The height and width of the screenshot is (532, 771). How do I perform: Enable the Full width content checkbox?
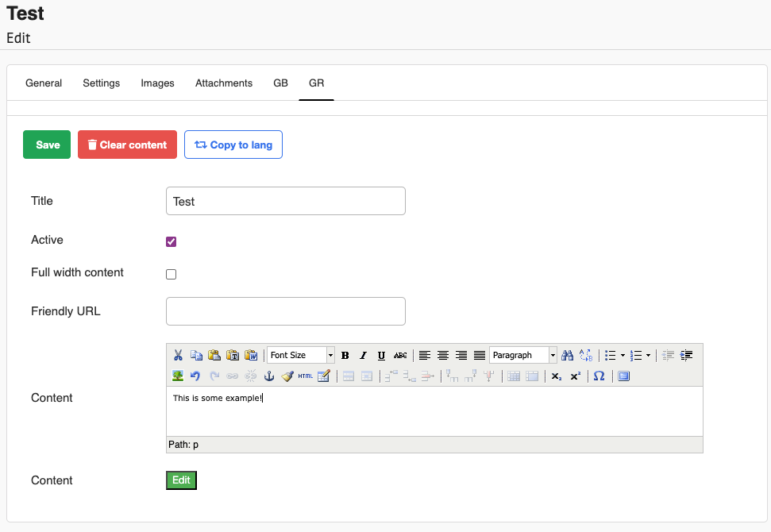[171, 274]
